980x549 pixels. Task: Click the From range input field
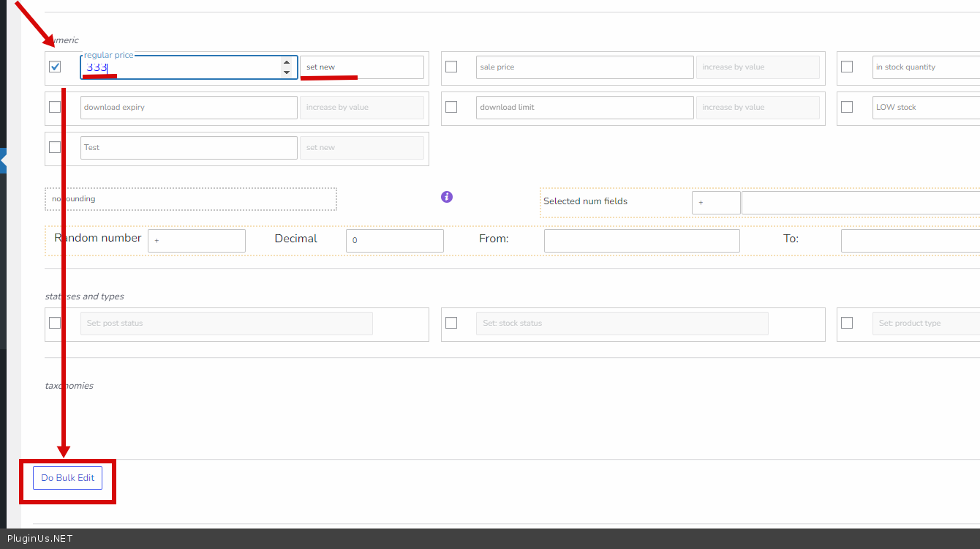click(641, 241)
